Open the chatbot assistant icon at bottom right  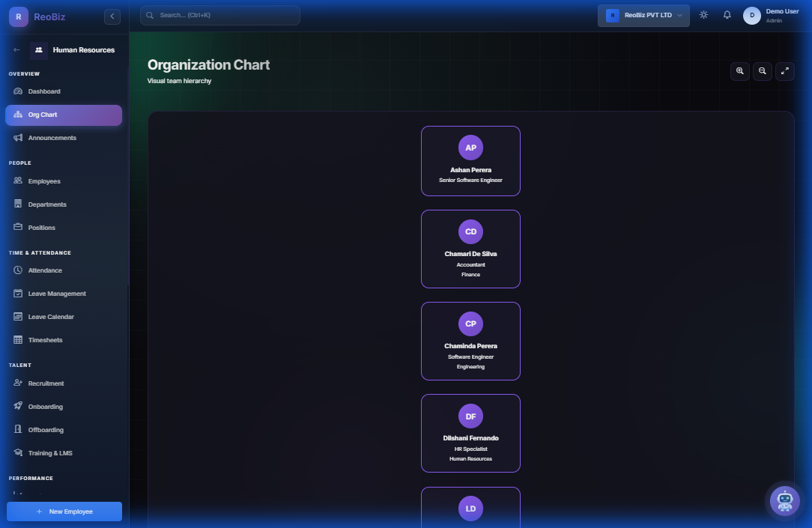(x=784, y=500)
